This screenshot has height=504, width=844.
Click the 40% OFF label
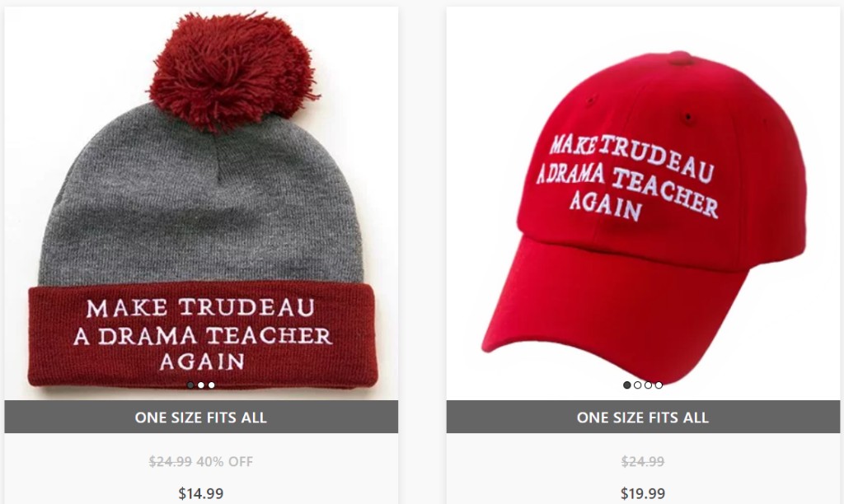224,461
